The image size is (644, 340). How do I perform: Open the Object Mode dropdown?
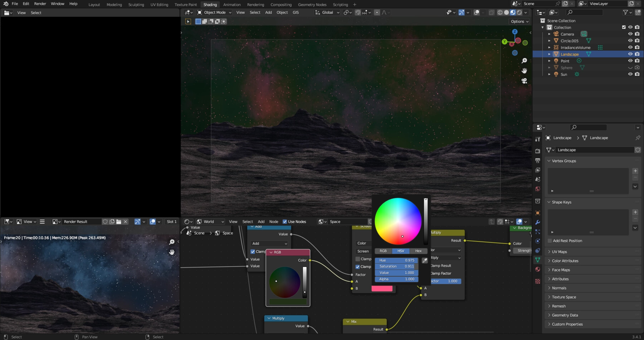214,12
